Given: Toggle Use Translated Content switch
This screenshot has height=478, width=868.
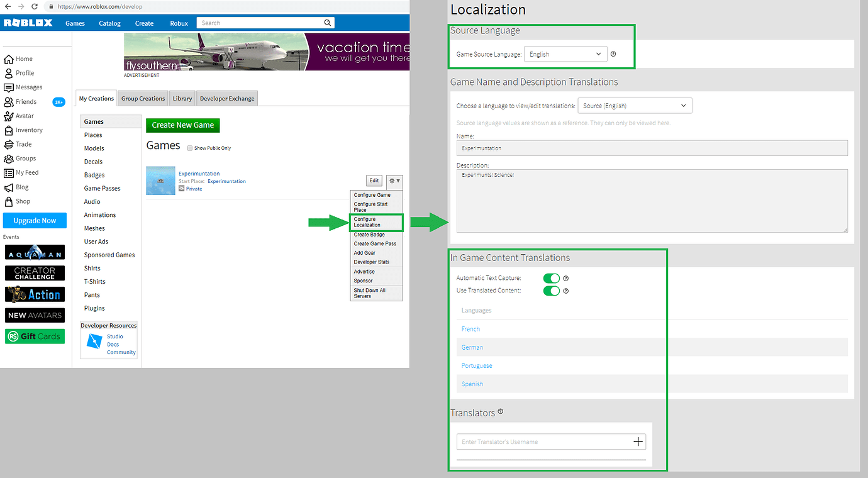Looking at the screenshot, I should (x=551, y=291).
